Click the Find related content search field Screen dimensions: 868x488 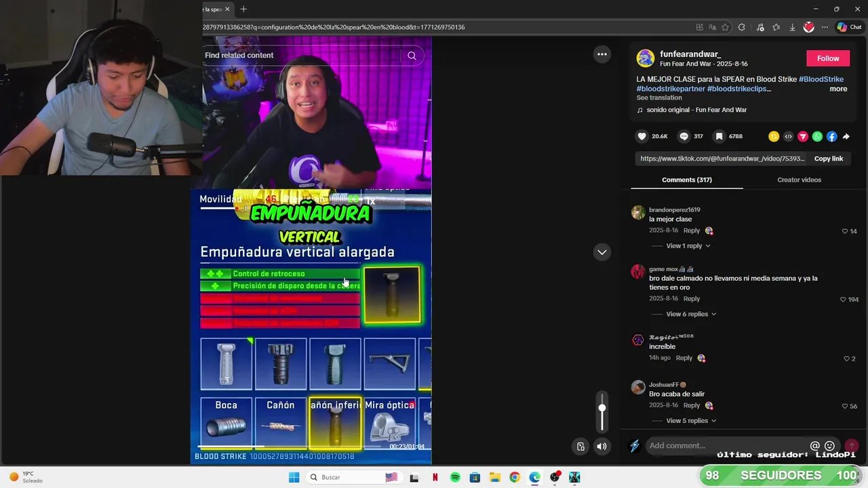302,56
